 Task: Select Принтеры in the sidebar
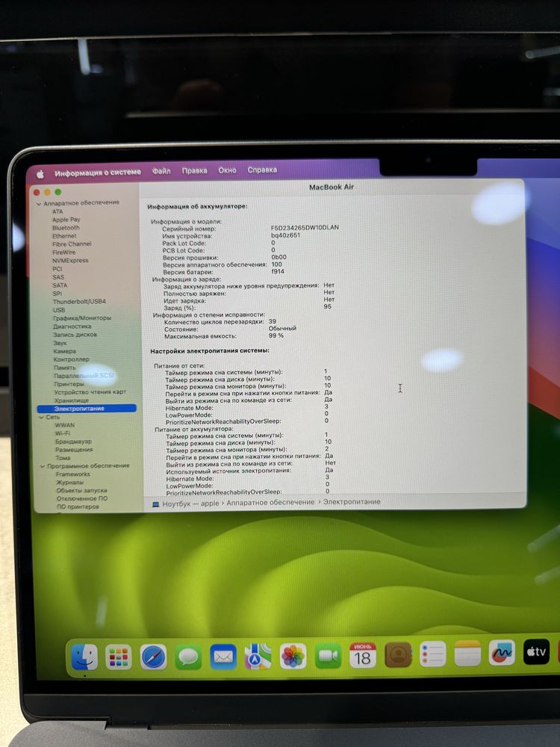(x=69, y=384)
